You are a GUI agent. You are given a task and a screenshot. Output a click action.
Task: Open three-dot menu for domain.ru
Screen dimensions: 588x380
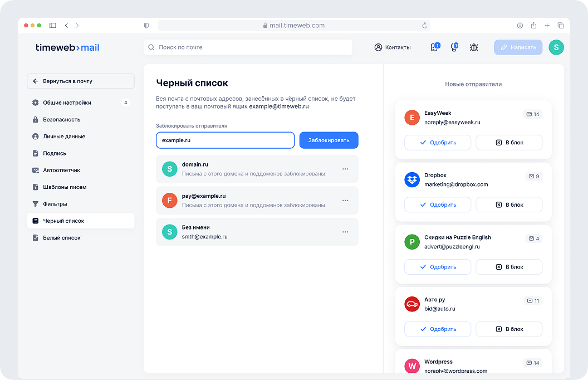coord(345,169)
